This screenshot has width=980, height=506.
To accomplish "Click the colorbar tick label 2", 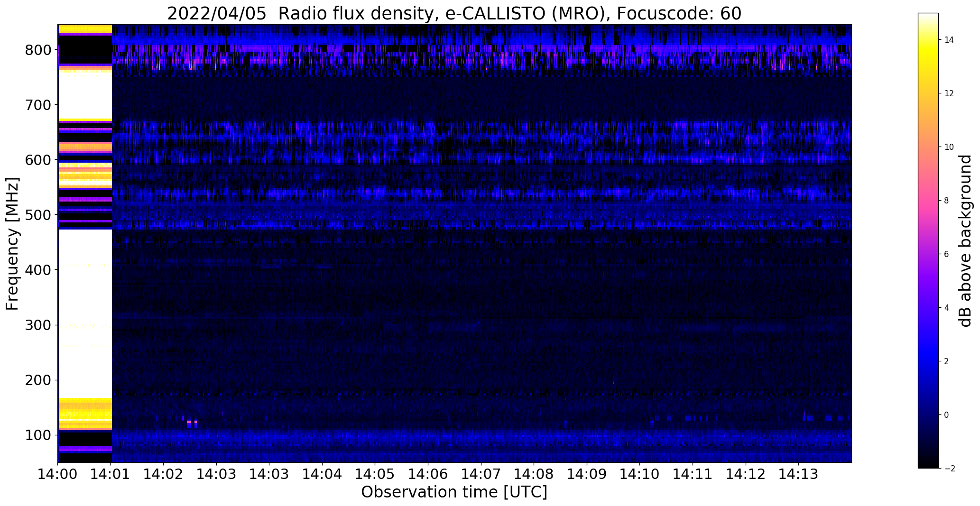I will click(x=947, y=361).
